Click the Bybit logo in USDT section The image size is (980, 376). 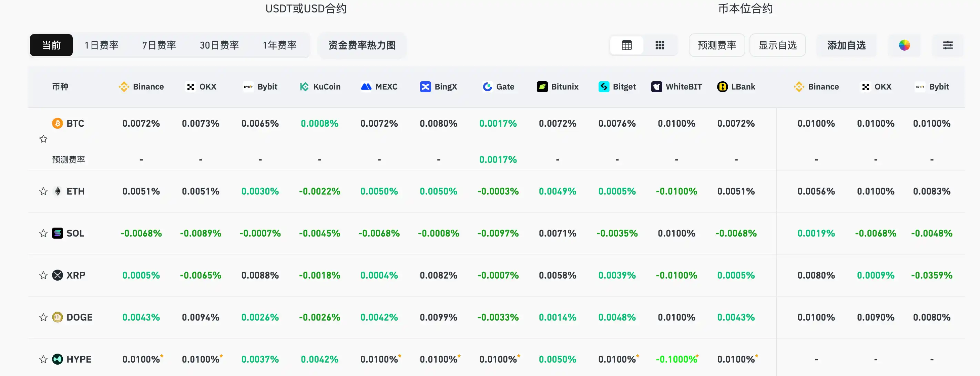coord(248,87)
